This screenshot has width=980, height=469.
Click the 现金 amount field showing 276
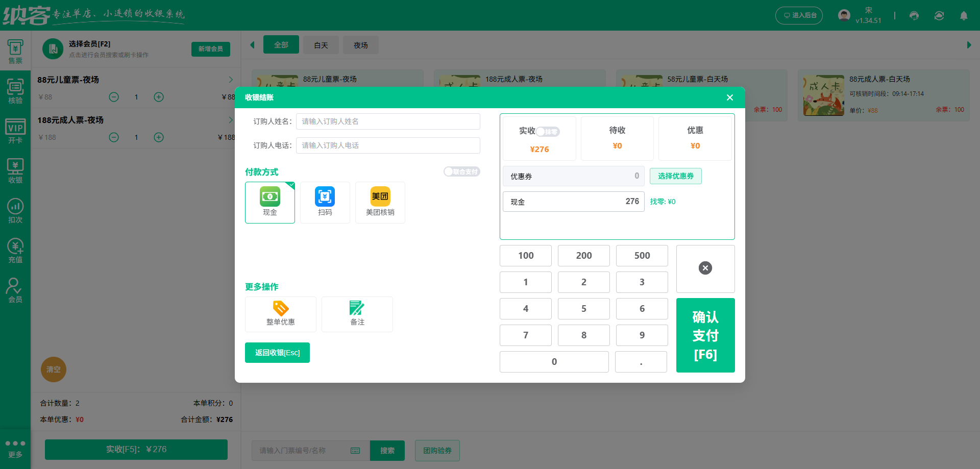tap(574, 202)
